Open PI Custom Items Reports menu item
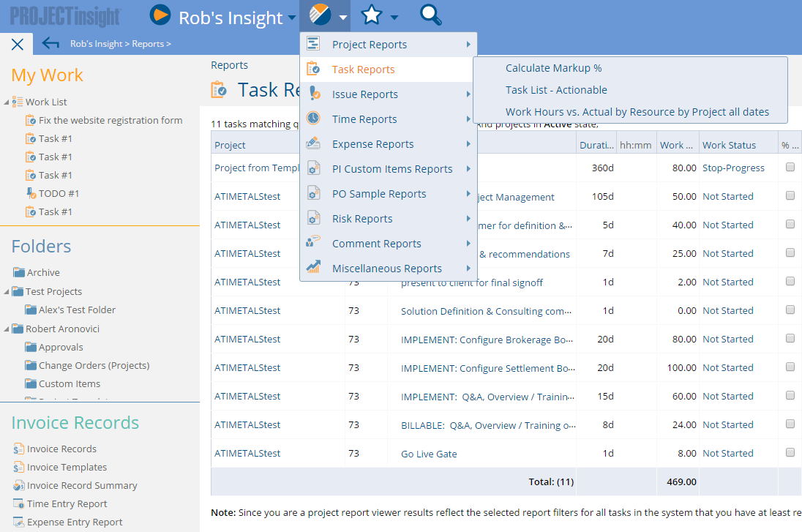The width and height of the screenshot is (802, 532). point(389,169)
